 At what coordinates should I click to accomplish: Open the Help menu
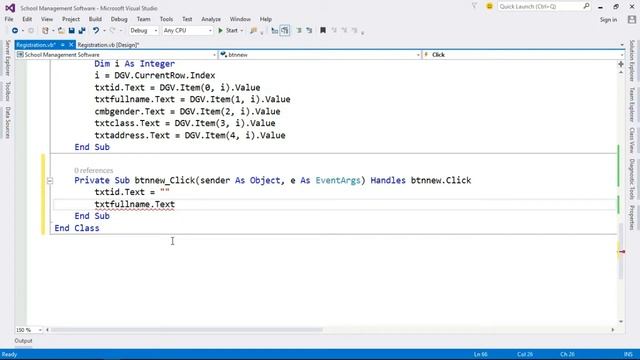pyautogui.click(x=266, y=19)
